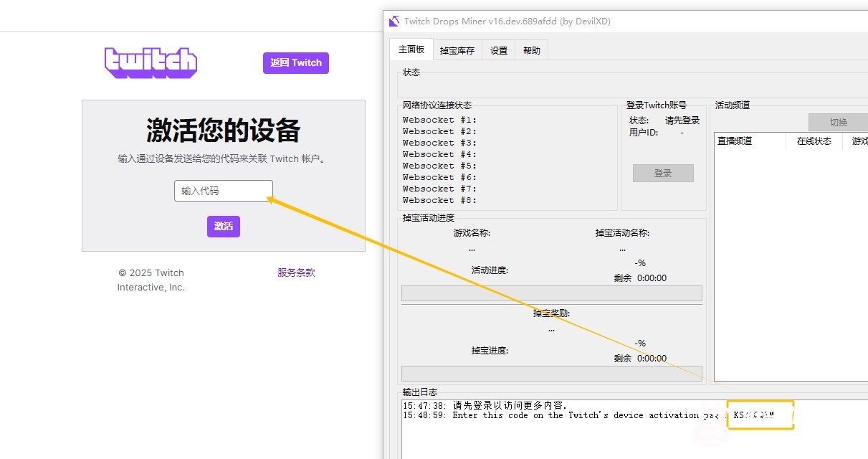Open the 服务条款 link
Screen dimensions: 868x459
pyautogui.click(x=296, y=273)
